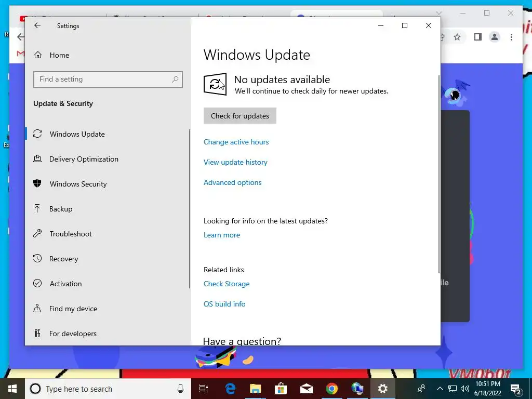Click the Settings content vertical scrollbar
Screen dimensions: 532x399
coord(439,175)
